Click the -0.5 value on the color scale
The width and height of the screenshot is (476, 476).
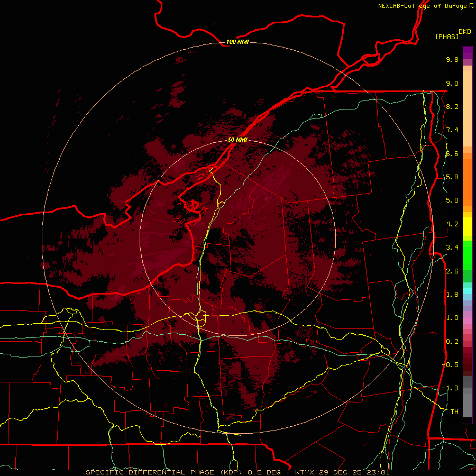click(x=450, y=365)
